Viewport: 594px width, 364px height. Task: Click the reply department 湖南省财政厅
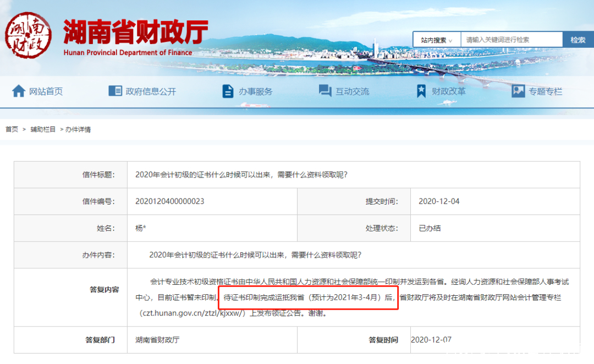tap(157, 340)
